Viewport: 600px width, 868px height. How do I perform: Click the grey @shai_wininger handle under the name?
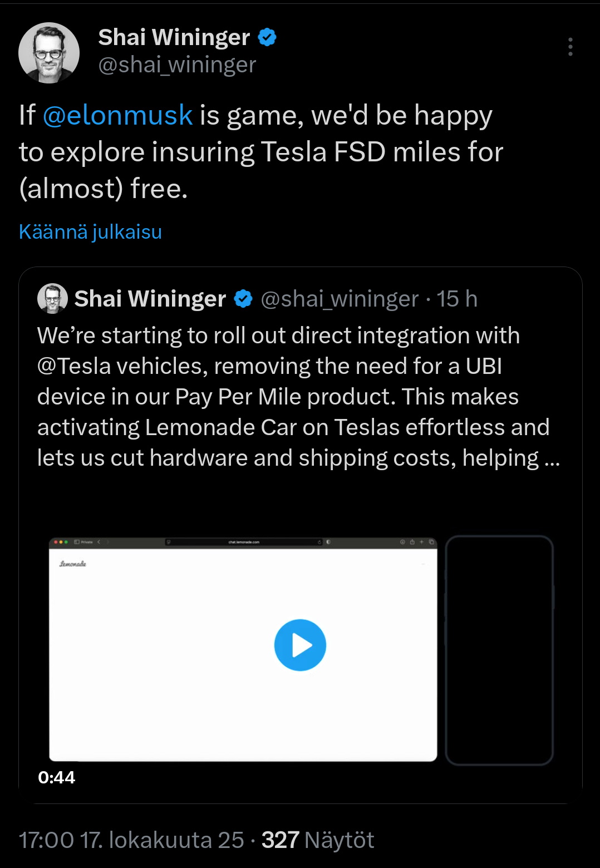177,65
